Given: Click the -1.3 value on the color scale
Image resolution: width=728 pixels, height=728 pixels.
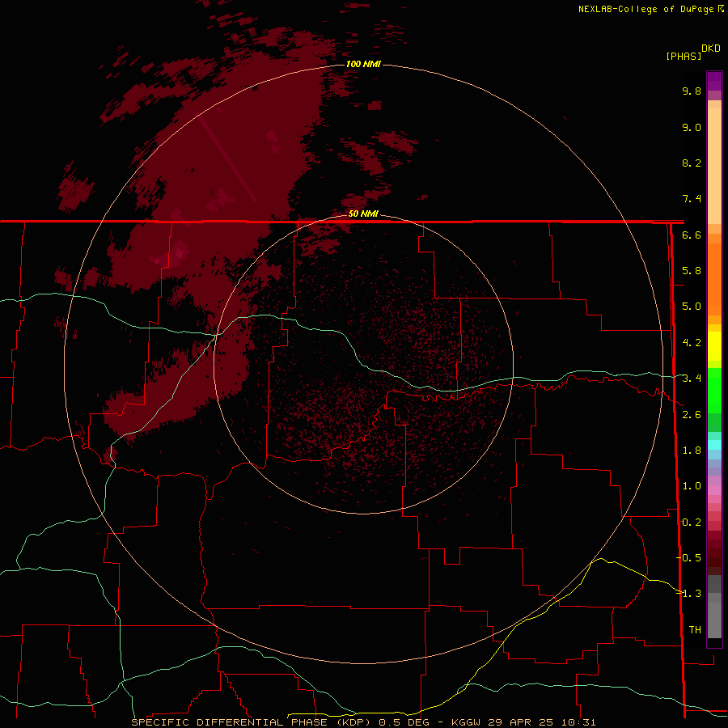Looking at the screenshot, I should [689, 594].
